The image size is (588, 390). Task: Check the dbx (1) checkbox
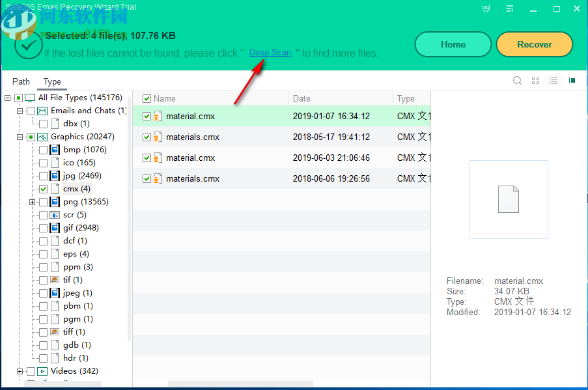click(x=42, y=123)
